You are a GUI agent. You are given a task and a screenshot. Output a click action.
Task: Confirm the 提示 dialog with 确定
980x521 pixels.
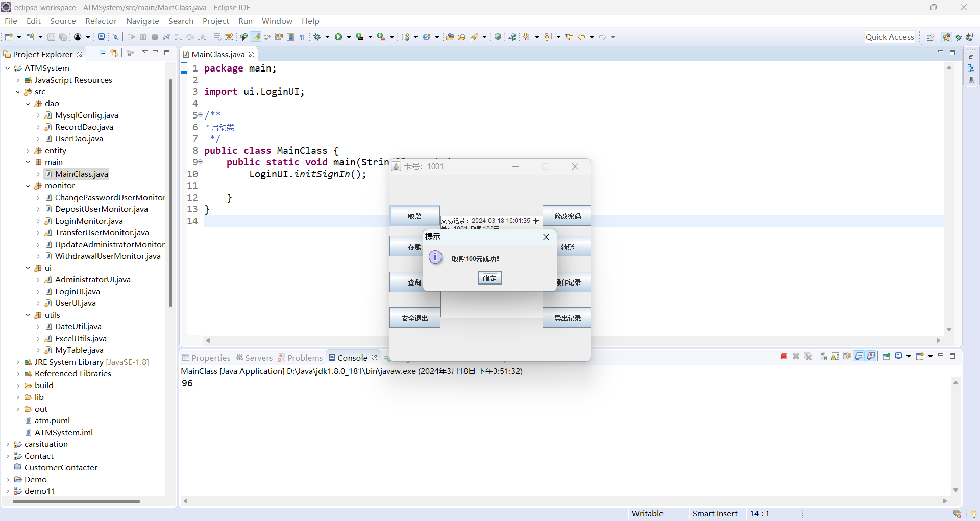(x=490, y=278)
